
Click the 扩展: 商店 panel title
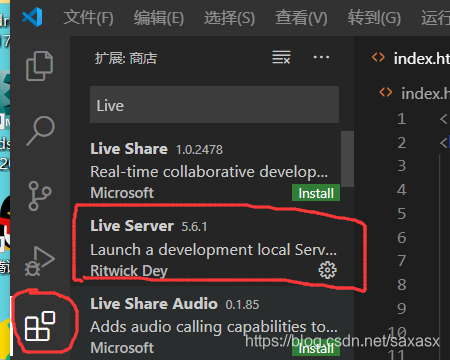(x=126, y=58)
